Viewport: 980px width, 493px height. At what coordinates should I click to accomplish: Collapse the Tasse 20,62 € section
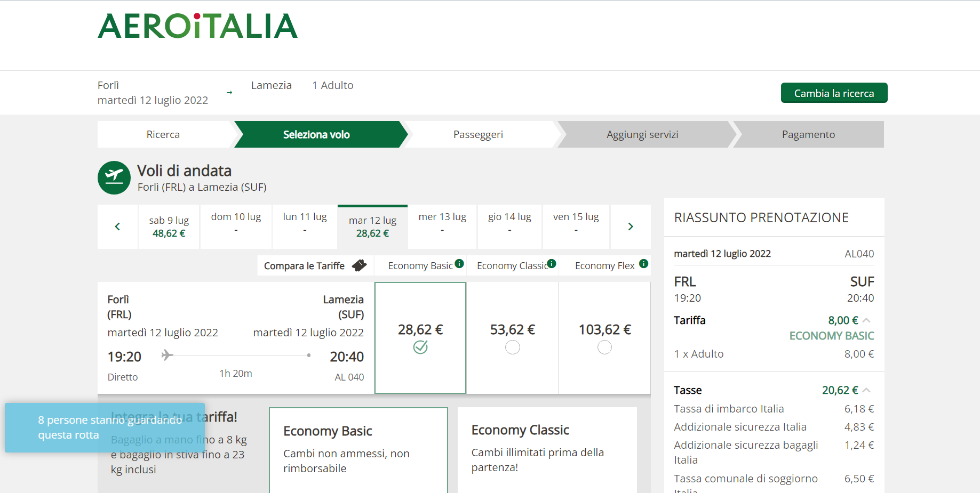pyautogui.click(x=866, y=390)
